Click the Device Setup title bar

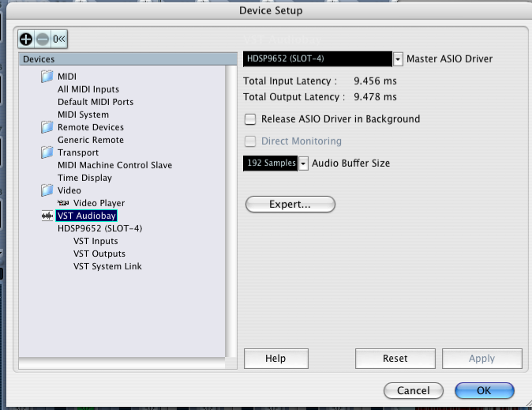(x=271, y=10)
